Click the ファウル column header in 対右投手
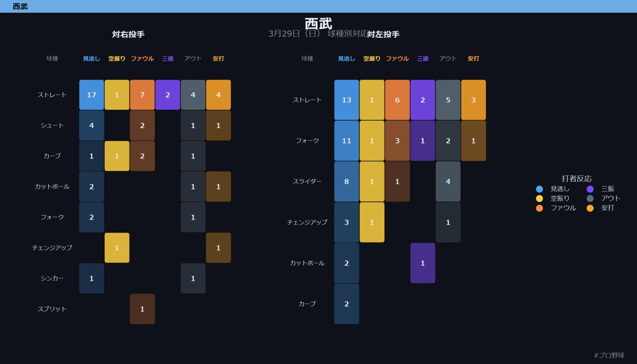The width and height of the screenshot is (637, 364). [x=142, y=58]
